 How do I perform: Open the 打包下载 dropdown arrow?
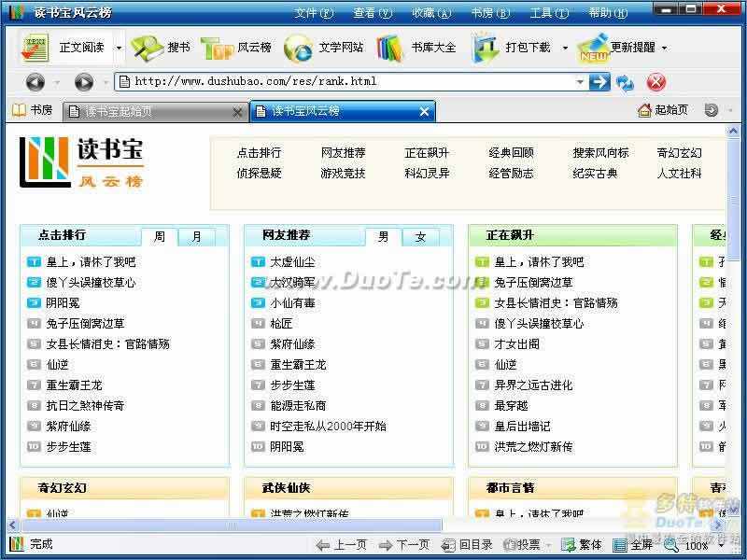tap(565, 48)
